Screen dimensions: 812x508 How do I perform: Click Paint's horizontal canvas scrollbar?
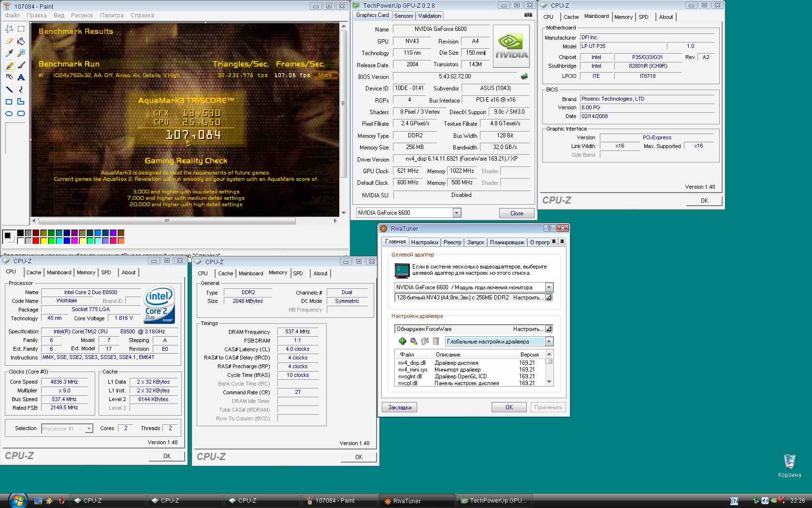tap(184, 221)
